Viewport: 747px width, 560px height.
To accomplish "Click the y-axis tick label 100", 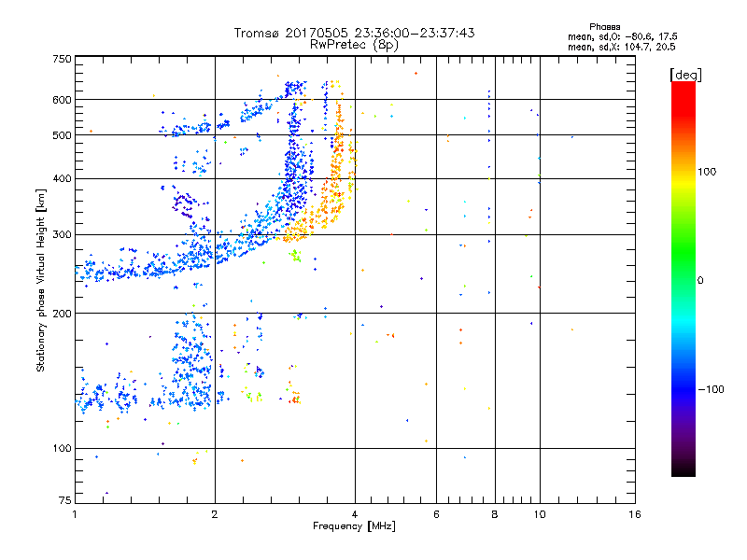I will [62, 448].
